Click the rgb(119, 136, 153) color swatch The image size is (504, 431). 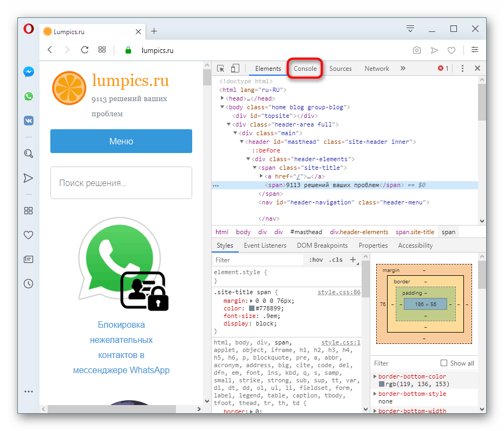click(382, 384)
